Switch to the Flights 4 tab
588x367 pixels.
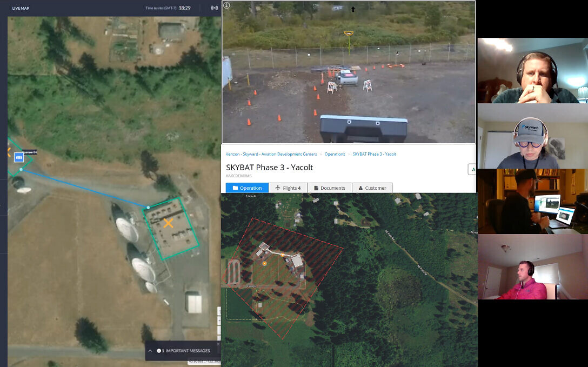[x=288, y=188]
